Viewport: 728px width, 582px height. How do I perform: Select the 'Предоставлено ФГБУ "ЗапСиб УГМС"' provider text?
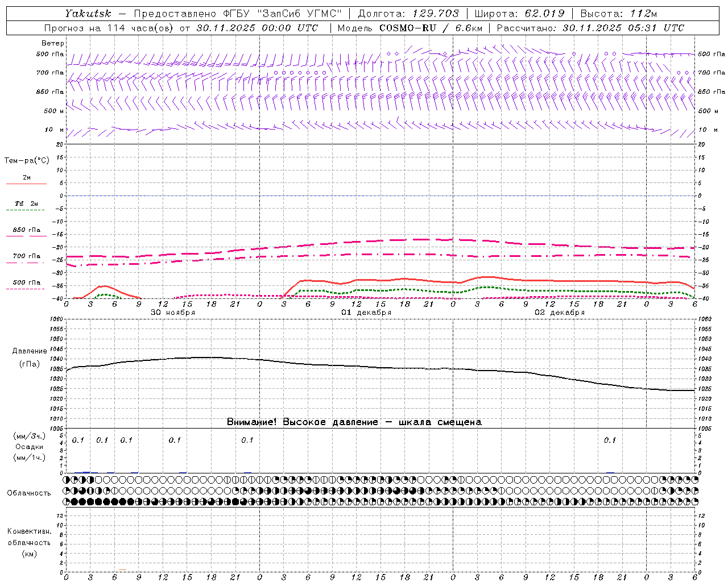238,14
